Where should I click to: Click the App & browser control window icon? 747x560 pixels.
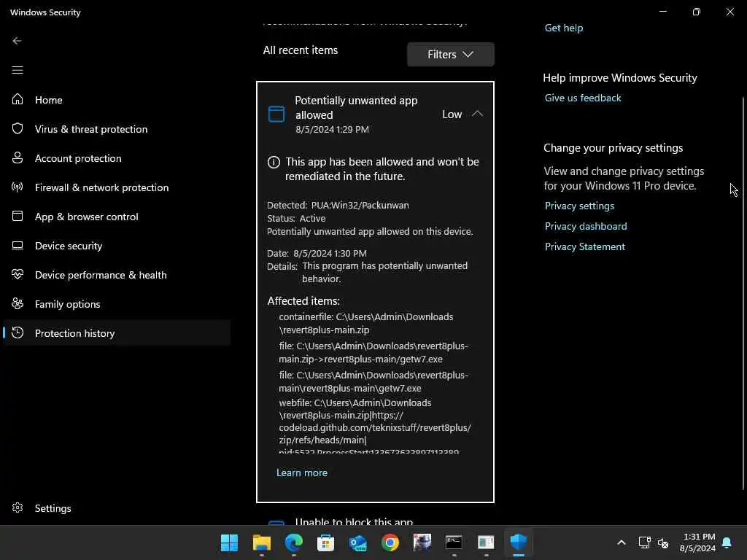tap(18, 216)
